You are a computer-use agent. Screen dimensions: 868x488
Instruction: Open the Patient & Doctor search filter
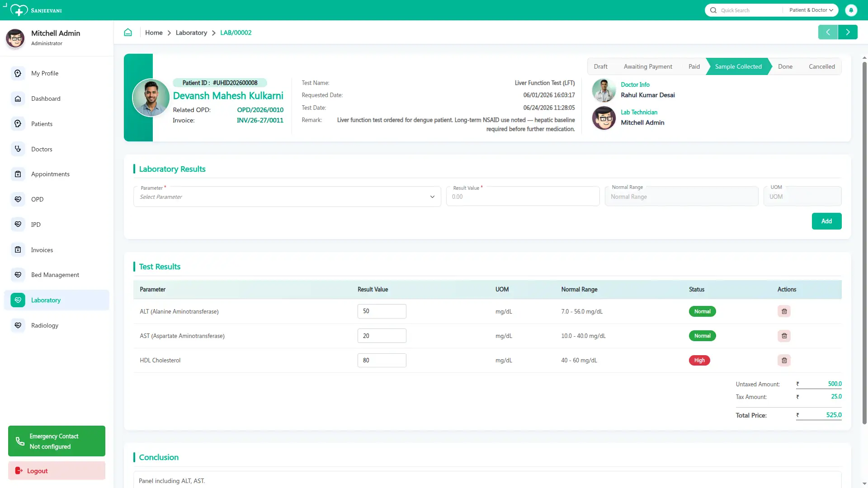tap(811, 10)
